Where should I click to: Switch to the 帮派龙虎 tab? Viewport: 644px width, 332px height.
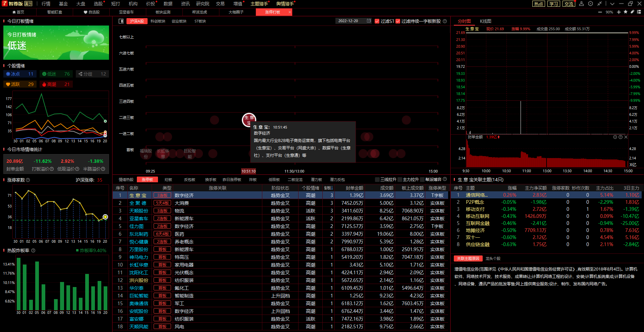(200, 12)
